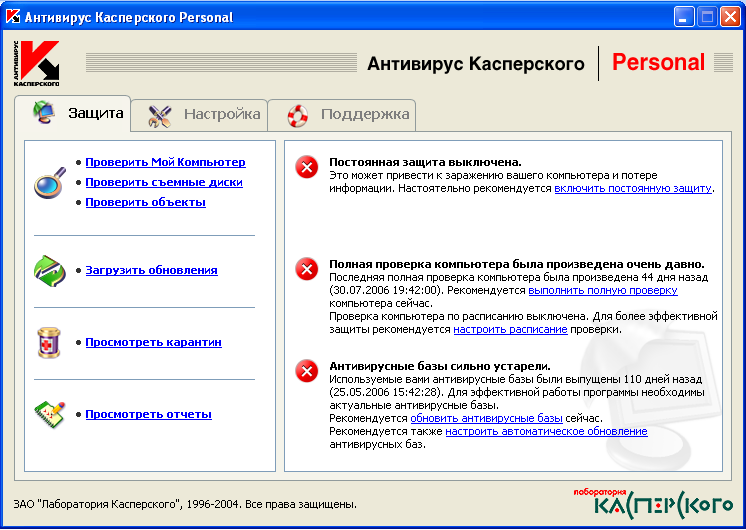Click the heading 'Постоянная защита выключена.'
This screenshot has height=530, width=746.
tap(425, 162)
